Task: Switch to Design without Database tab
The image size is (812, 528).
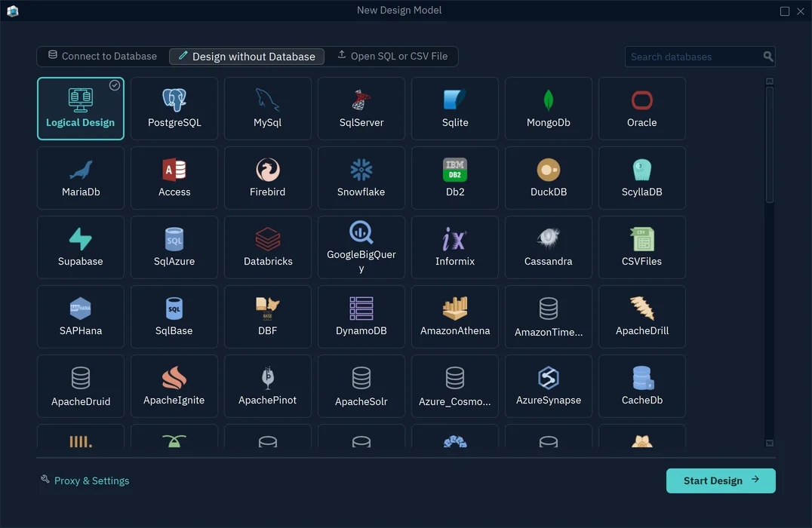Action: [247, 57]
